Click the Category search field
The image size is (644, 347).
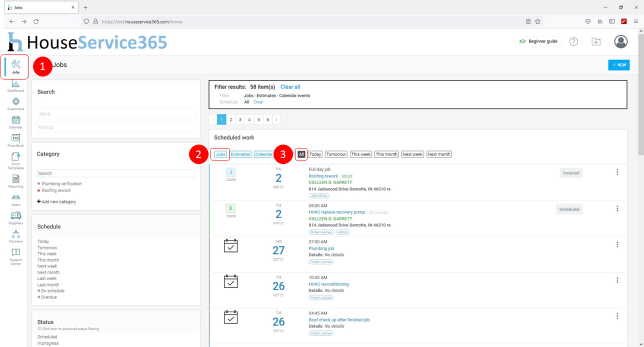116,173
